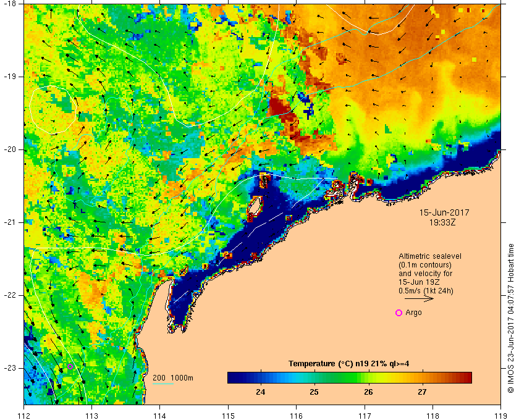Click the 'Altimetric sealevel' legend text
519x420 pixels.
click(429, 256)
